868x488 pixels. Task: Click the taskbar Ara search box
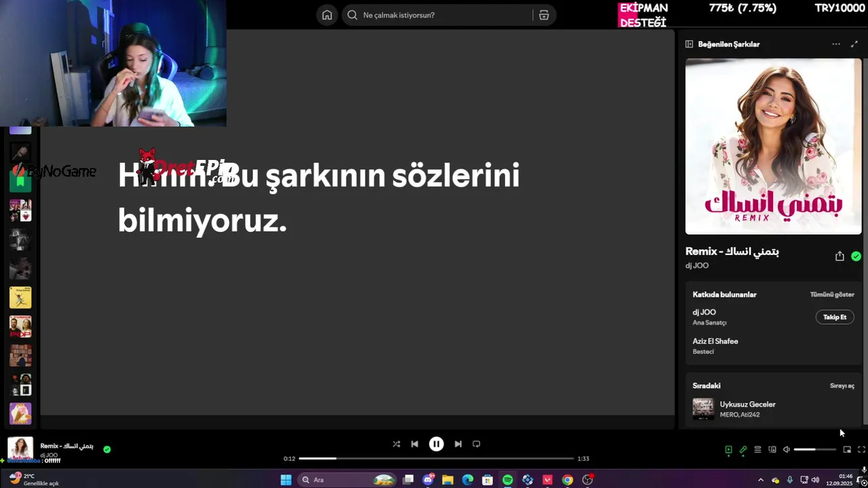coord(346,480)
